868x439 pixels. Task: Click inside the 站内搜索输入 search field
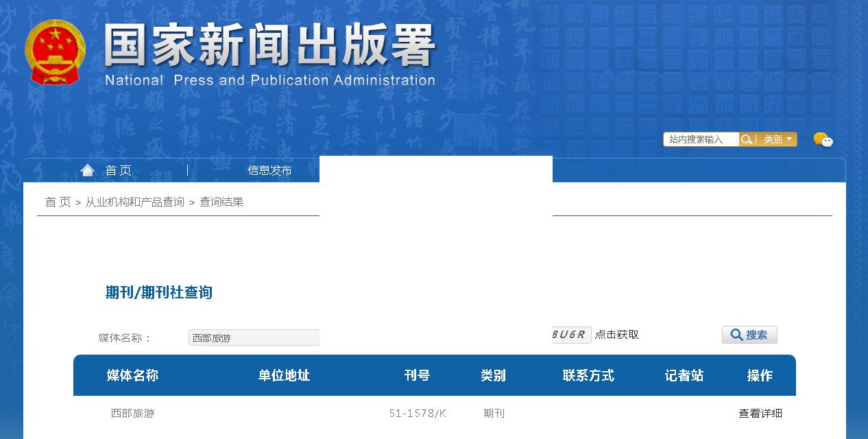[701, 139]
